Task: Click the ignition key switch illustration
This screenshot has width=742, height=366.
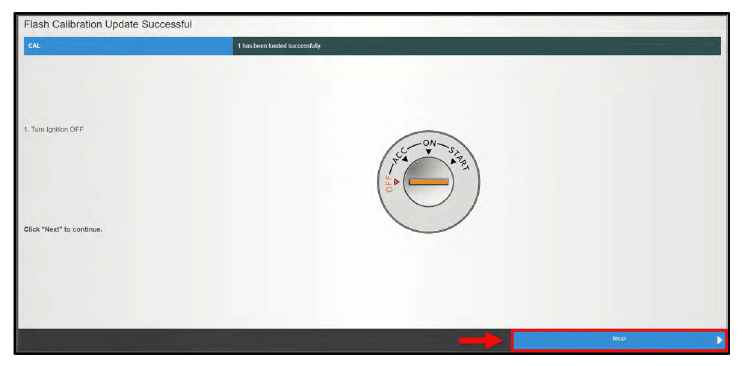Action: coord(429,182)
